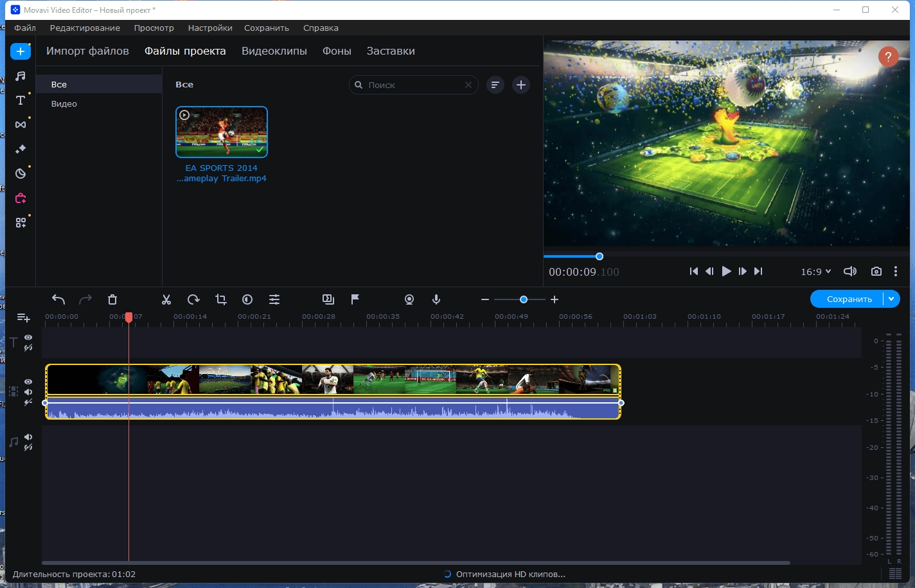Undo the last action

tap(58, 299)
